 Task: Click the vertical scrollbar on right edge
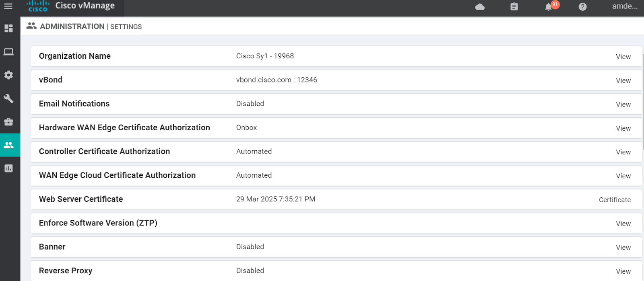tap(643, 101)
